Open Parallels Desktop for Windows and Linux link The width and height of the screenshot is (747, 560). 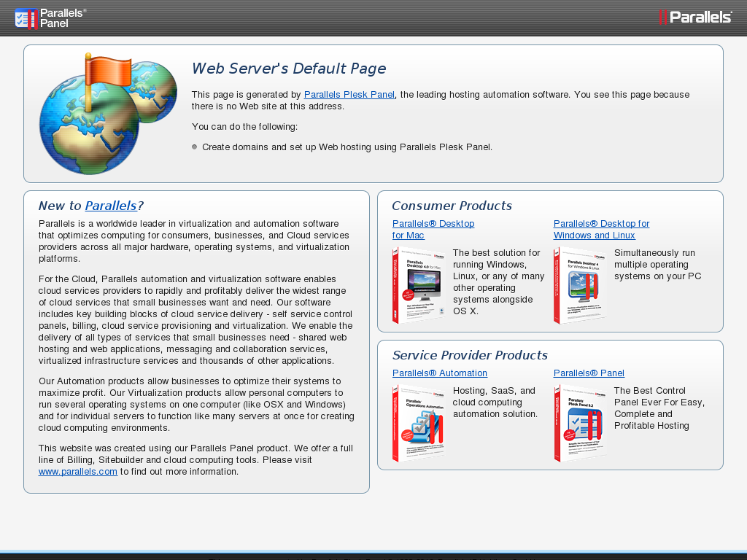[601, 230]
